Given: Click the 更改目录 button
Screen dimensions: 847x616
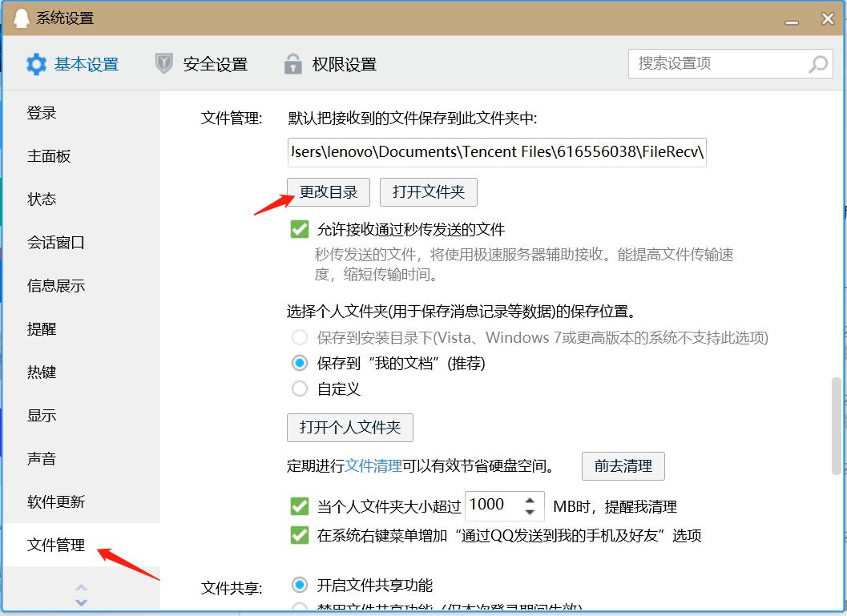Looking at the screenshot, I should (x=327, y=191).
